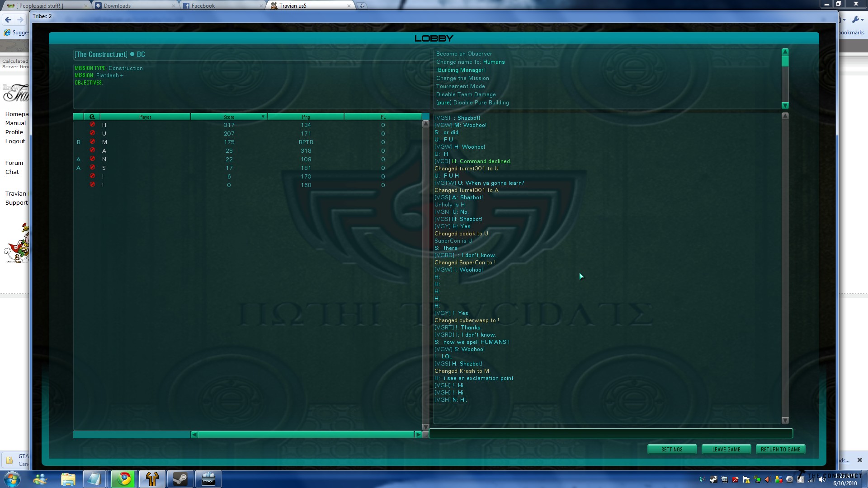Switch to Facebook browser tab
The image size is (868, 488).
[223, 5]
